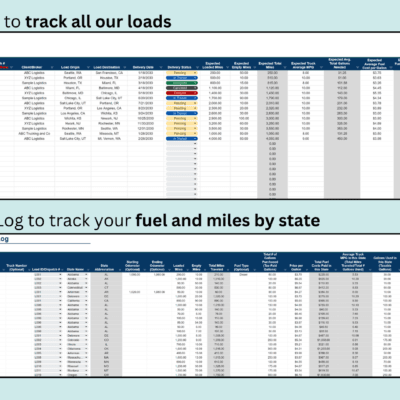This screenshot has width=400, height=400.
Task: Open the Expected Loaded Miles filter arrow
Action: click(227, 67)
